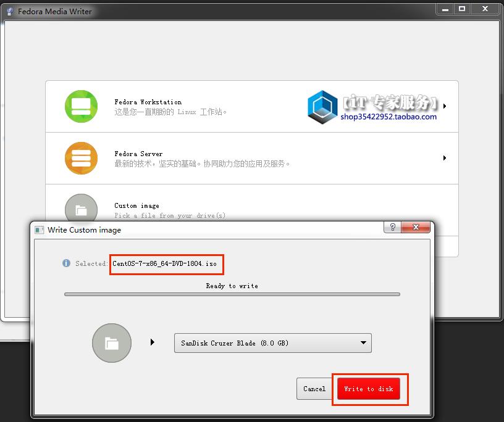Select the Fedora Workstation title text
The width and height of the screenshot is (504, 422).
148,102
